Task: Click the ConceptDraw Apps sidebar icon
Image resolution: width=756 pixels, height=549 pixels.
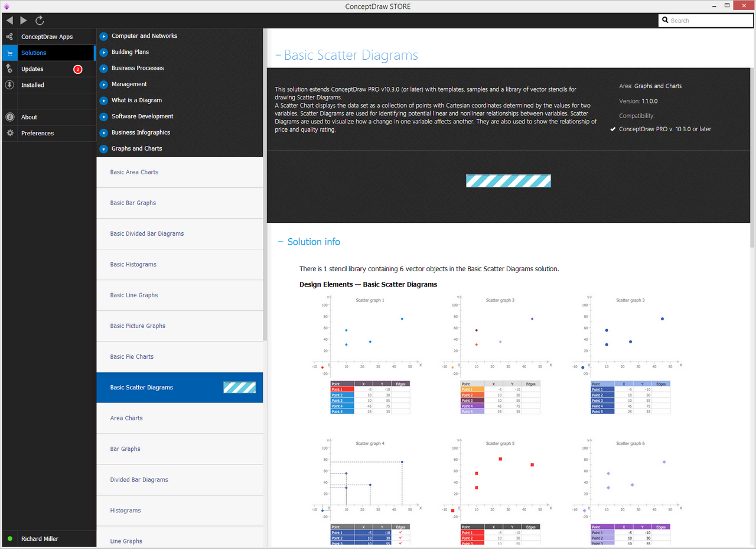Action: [9, 37]
